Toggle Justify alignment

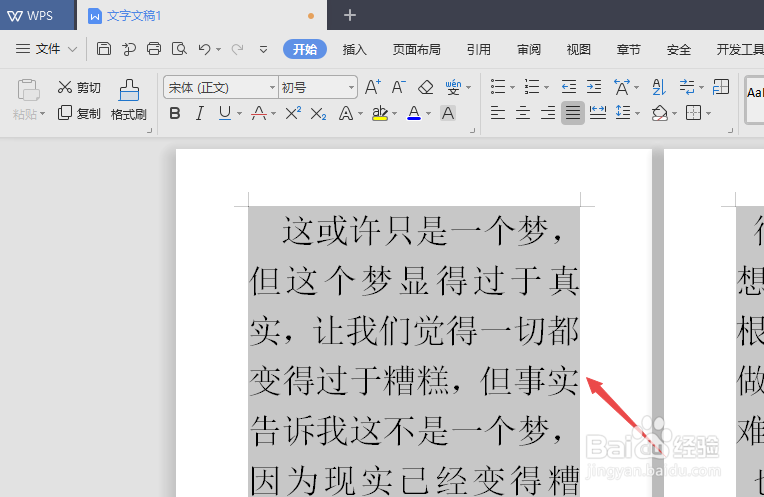573,113
